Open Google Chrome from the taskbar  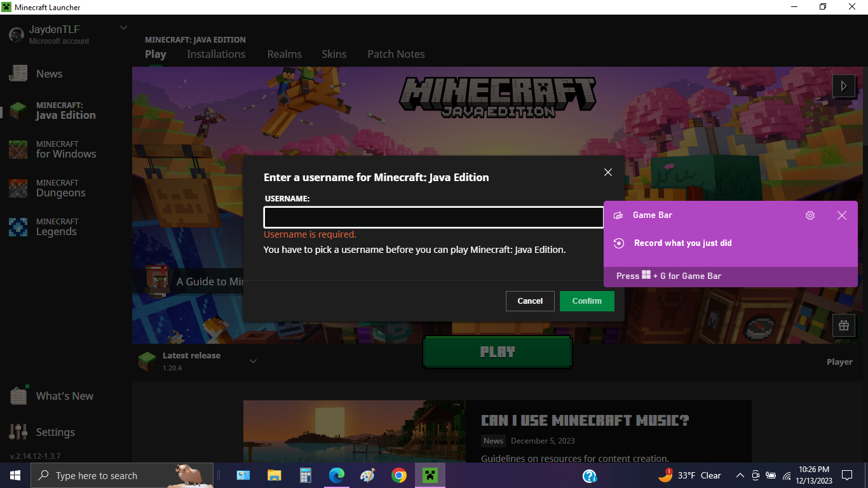(x=398, y=475)
